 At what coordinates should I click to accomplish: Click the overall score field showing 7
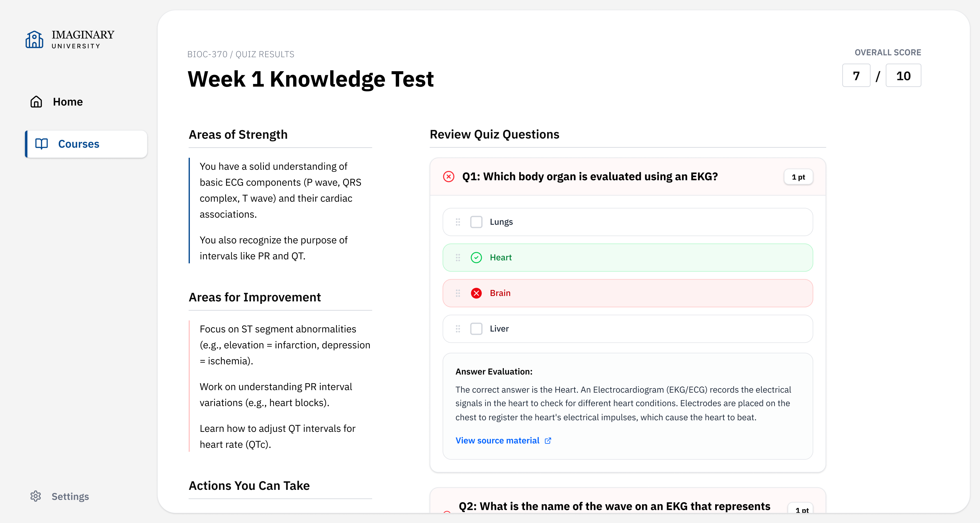(x=856, y=75)
